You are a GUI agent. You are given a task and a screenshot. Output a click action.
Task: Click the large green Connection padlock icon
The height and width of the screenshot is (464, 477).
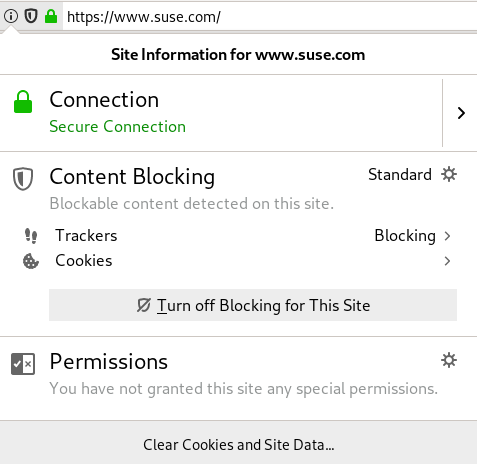pyautogui.click(x=23, y=102)
